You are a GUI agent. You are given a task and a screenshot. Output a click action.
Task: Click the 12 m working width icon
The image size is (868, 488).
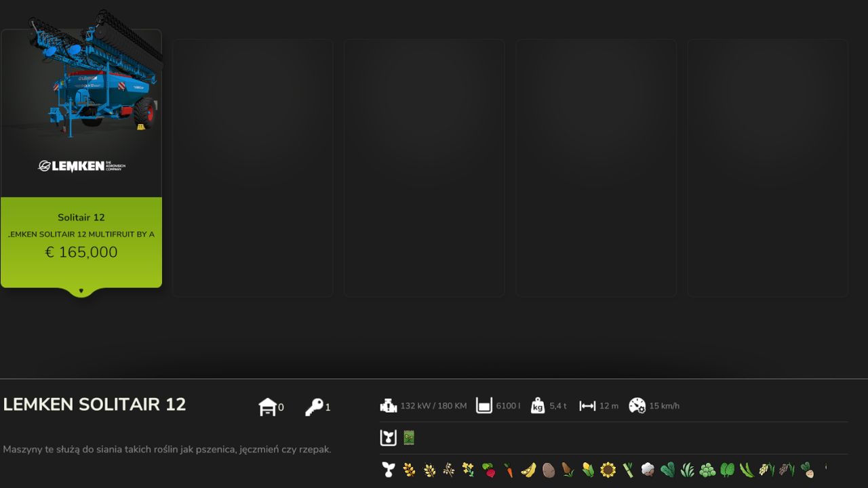[x=587, y=406]
